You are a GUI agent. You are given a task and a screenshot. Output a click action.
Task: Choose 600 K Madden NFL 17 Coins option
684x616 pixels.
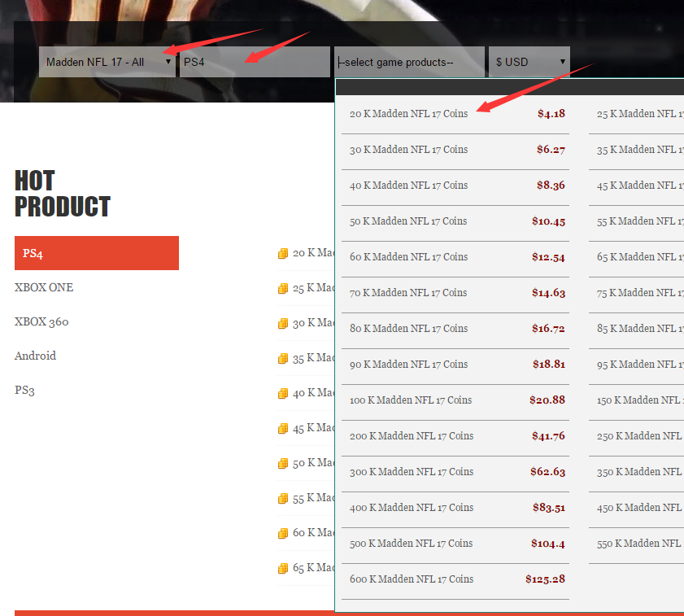coord(455,579)
